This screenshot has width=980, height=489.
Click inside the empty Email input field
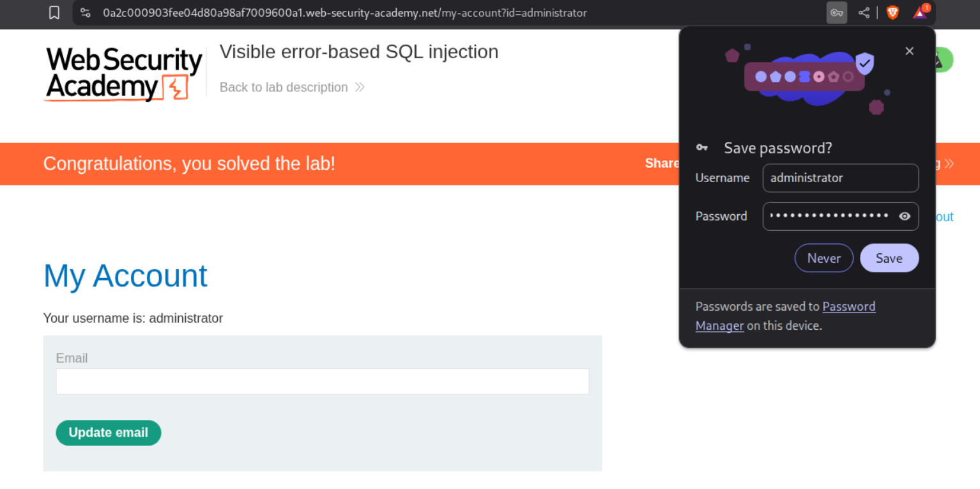pyautogui.click(x=322, y=381)
